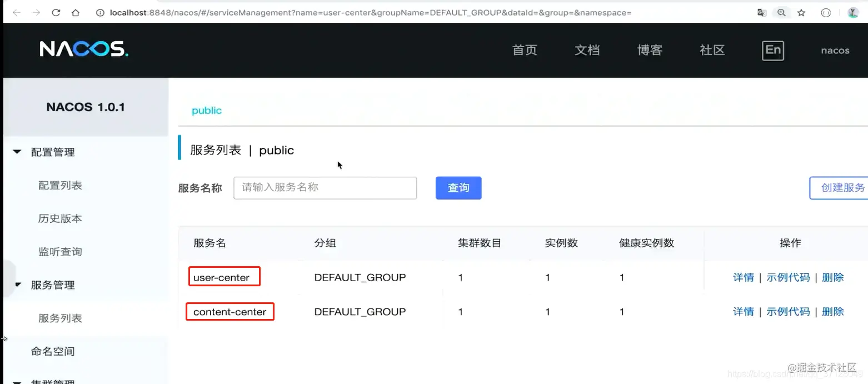Focus the 服务名称 search input
This screenshot has width=868, height=384.
[325, 188]
